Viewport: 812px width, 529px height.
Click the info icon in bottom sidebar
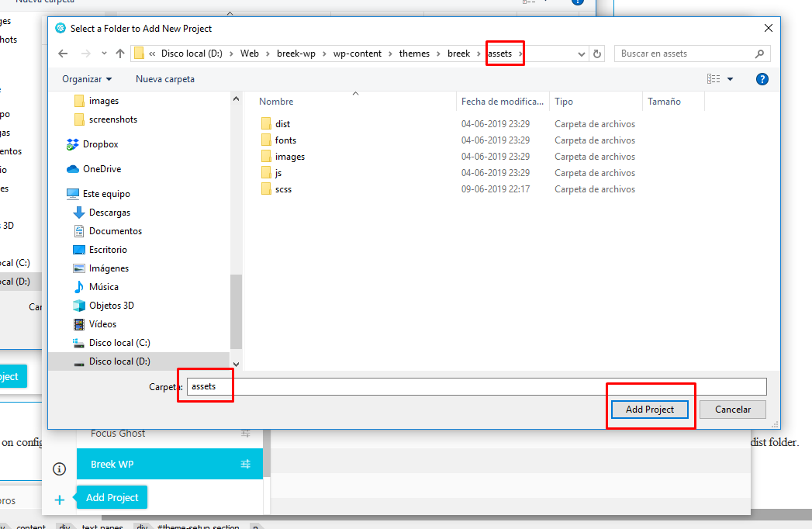(x=59, y=468)
